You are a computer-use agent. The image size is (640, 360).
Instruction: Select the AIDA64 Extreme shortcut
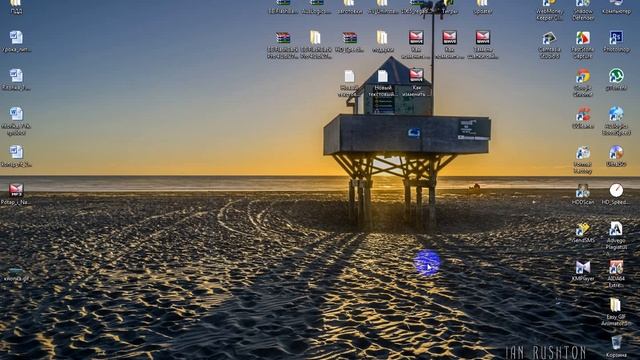click(616, 274)
